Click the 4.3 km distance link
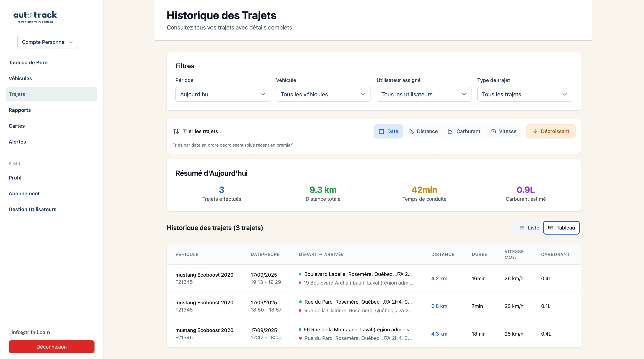The height and width of the screenshot is (359, 644). [439, 334]
